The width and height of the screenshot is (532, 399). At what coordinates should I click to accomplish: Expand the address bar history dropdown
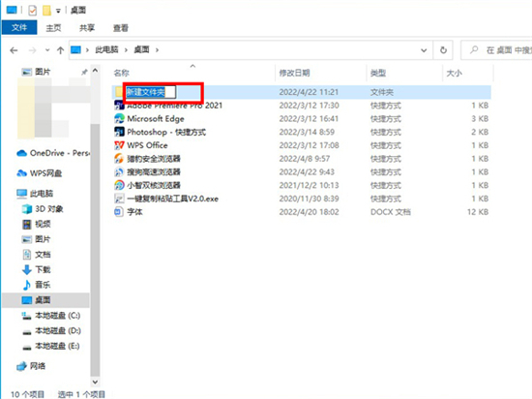click(424, 50)
